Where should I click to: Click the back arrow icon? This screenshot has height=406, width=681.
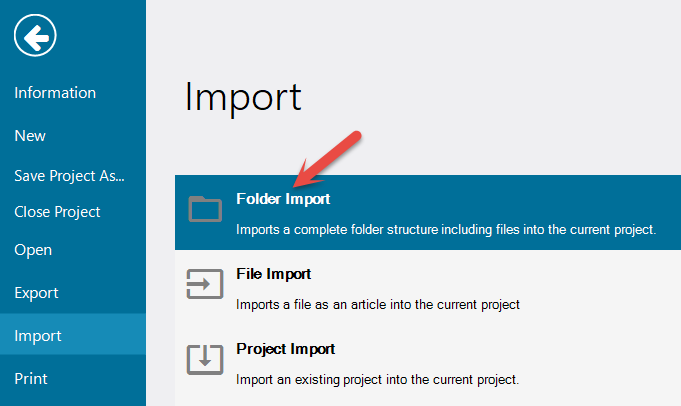coord(35,38)
